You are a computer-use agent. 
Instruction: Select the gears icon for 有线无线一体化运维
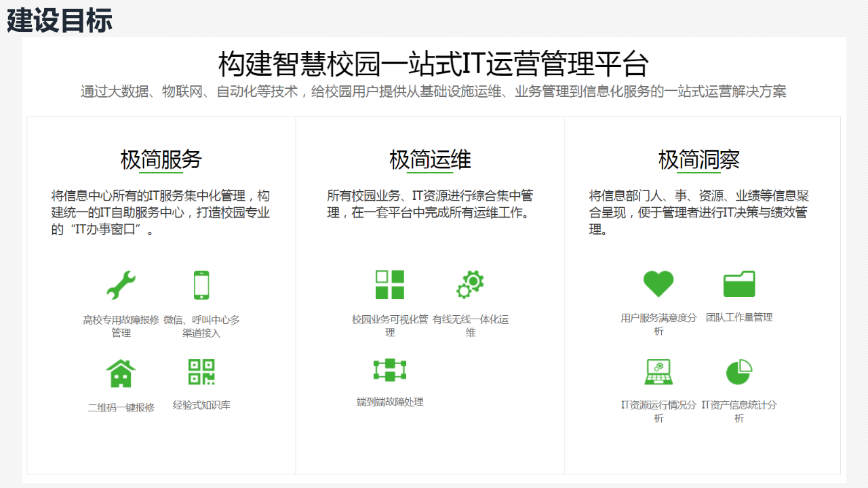[x=471, y=285]
